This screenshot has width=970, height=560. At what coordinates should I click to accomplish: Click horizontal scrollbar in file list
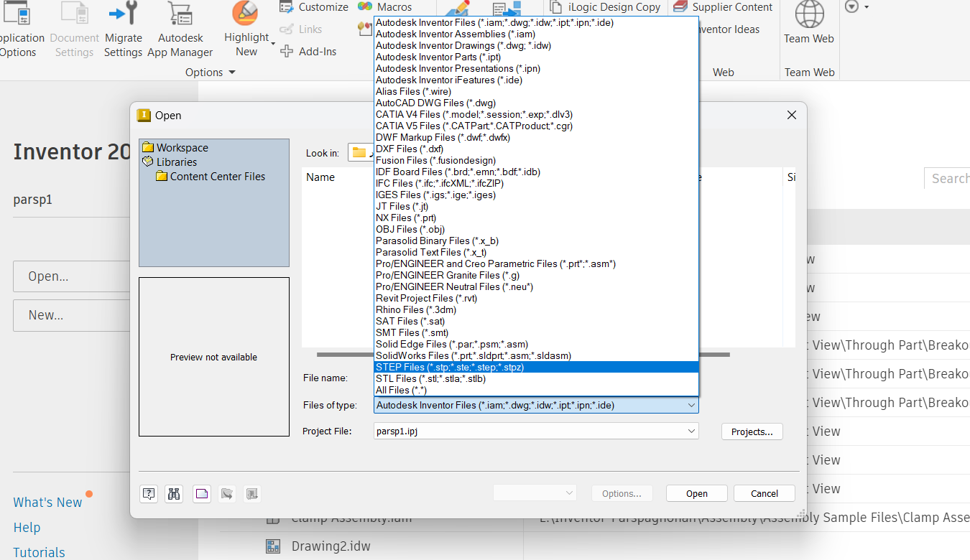click(523, 355)
